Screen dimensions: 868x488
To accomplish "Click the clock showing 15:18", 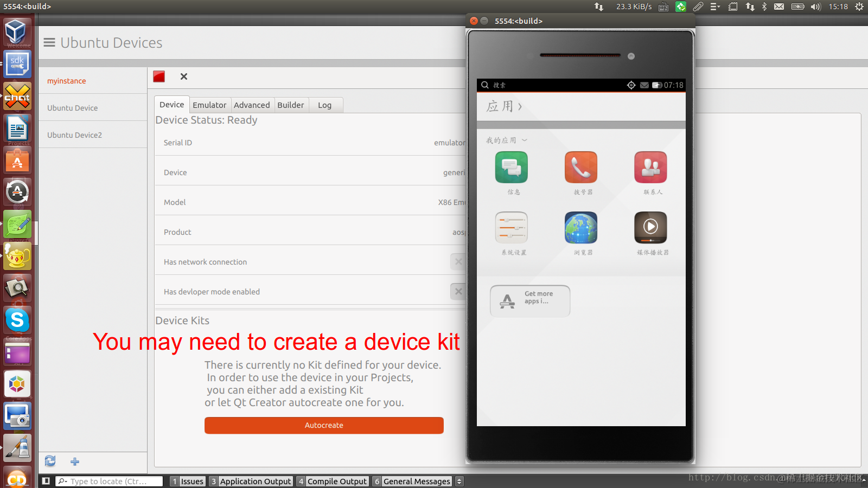I will click(x=838, y=7).
